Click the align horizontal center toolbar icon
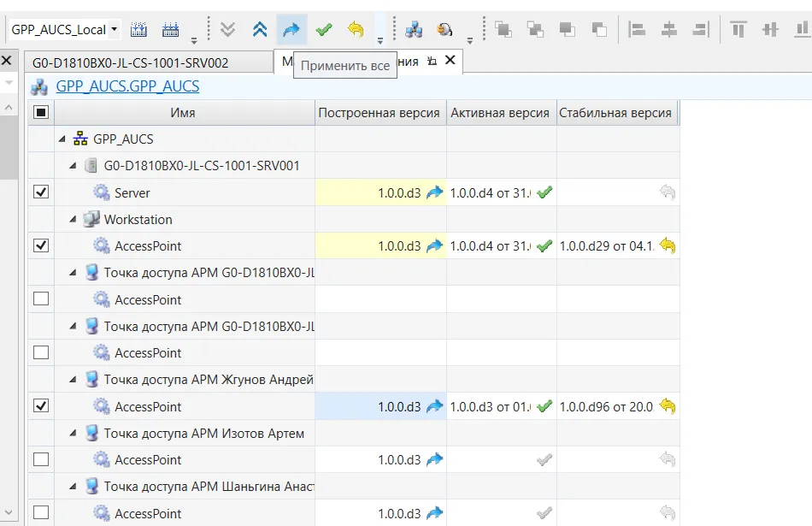812x526 pixels. (669, 30)
